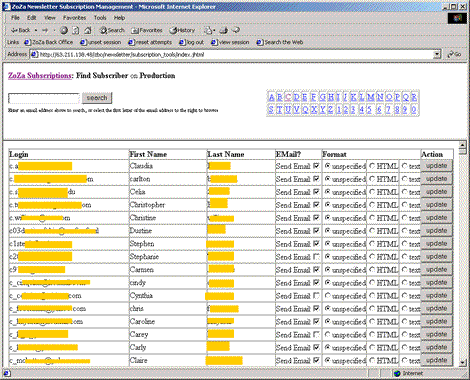Click the Stop icon in the browser toolbar
Screen dimensions: 470x380
pos(64,30)
